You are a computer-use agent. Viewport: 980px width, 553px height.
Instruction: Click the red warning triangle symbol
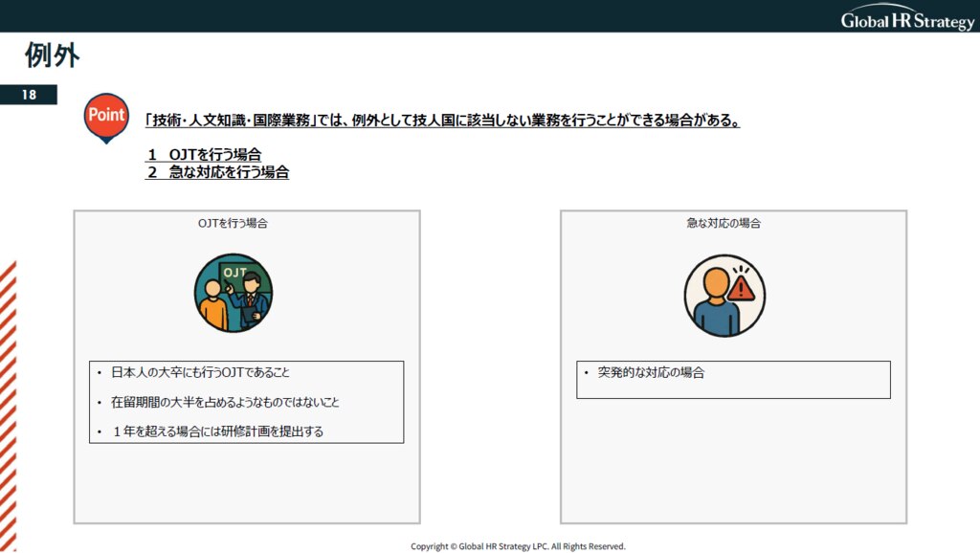pos(741,288)
